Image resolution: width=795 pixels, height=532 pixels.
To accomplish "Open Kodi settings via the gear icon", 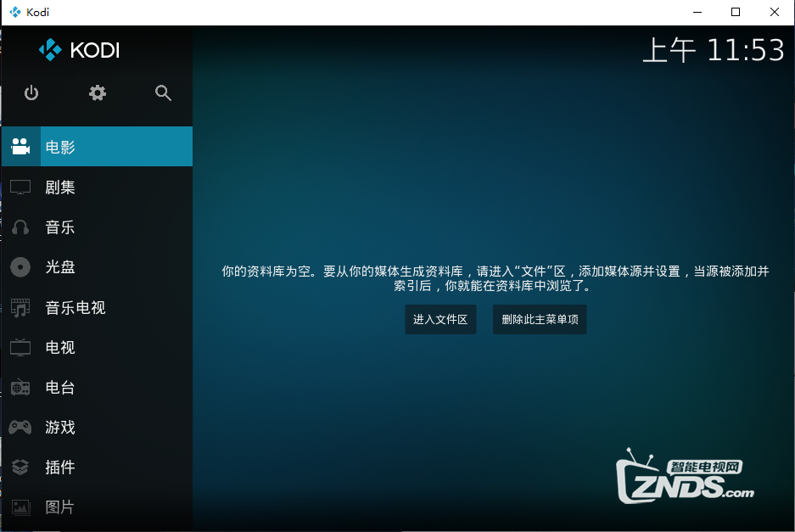I will 97,93.
